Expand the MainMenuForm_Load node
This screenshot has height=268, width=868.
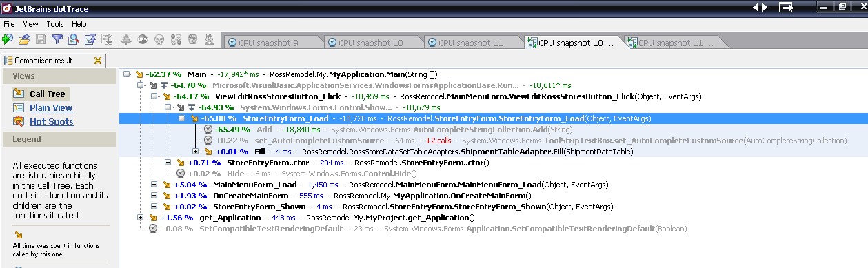pyautogui.click(x=154, y=185)
